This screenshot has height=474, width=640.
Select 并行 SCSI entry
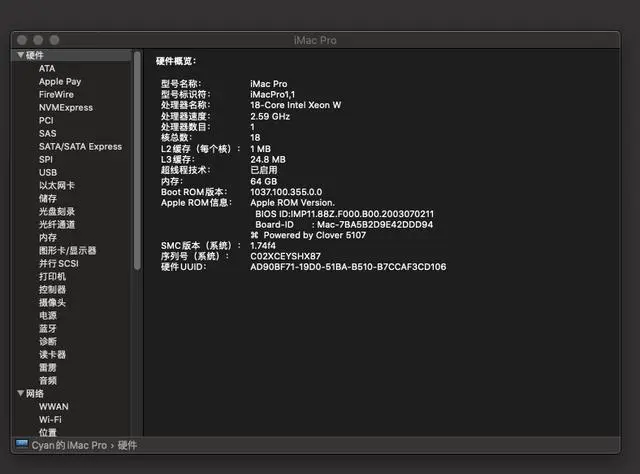(x=59, y=263)
